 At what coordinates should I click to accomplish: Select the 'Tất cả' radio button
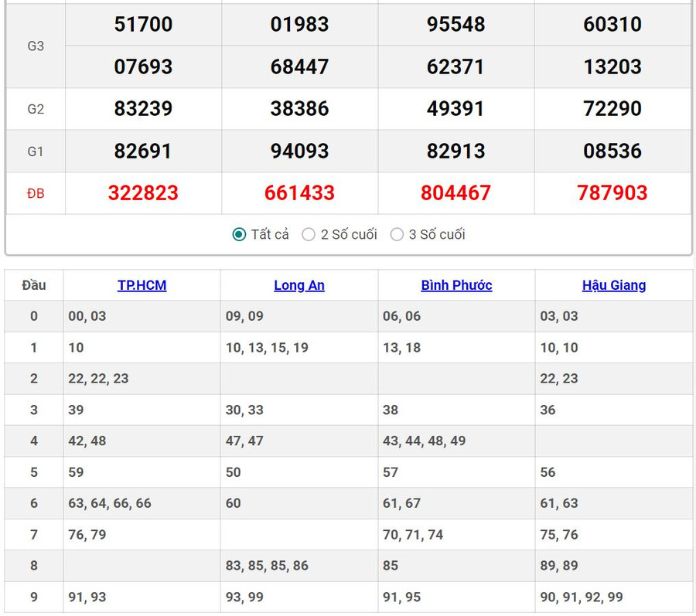click(240, 234)
